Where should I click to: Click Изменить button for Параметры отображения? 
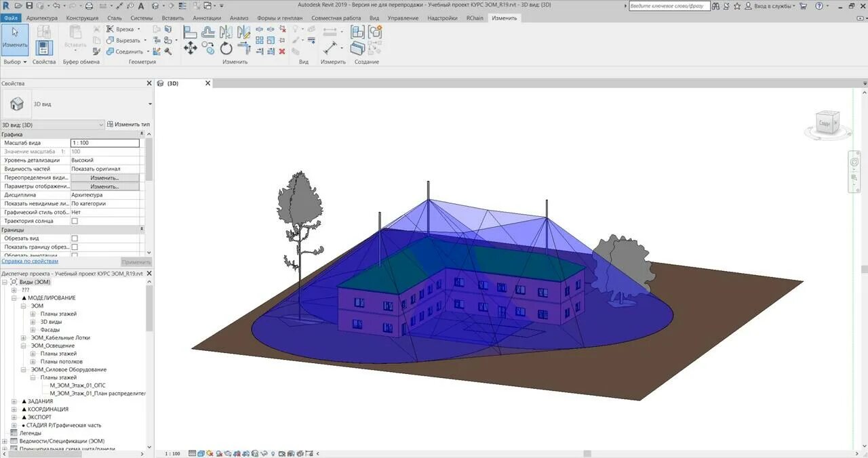(x=104, y=186)
